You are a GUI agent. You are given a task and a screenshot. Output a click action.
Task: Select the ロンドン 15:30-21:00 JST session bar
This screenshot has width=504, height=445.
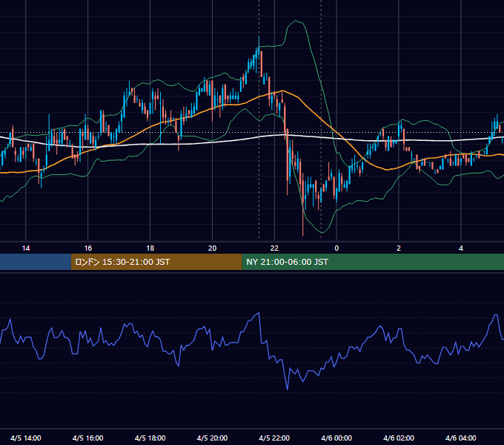pyautogui.click(x=156, y=262)
